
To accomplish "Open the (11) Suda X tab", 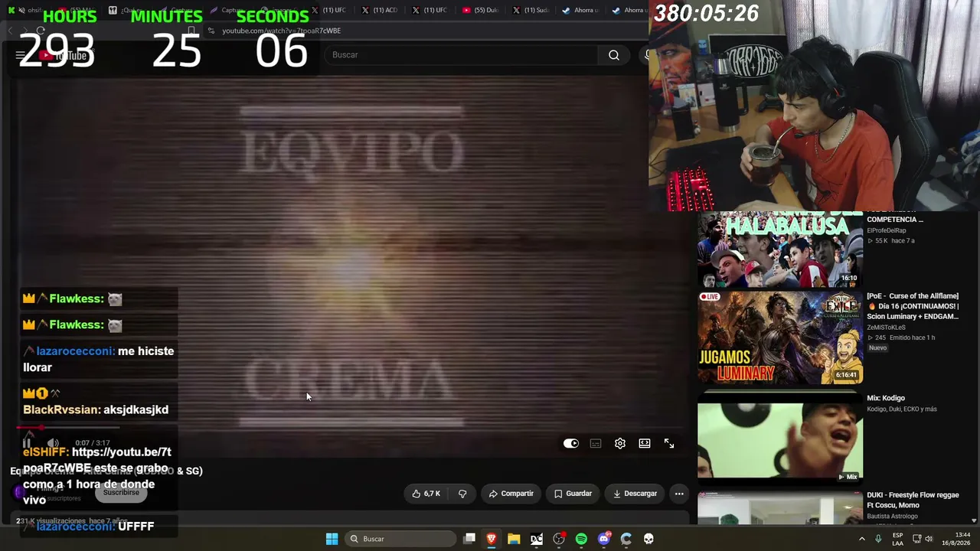I will (x=531, y=10).
